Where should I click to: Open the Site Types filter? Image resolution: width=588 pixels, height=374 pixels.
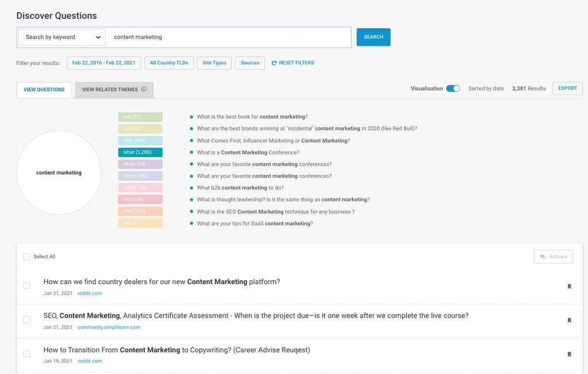tap(214, 63)
